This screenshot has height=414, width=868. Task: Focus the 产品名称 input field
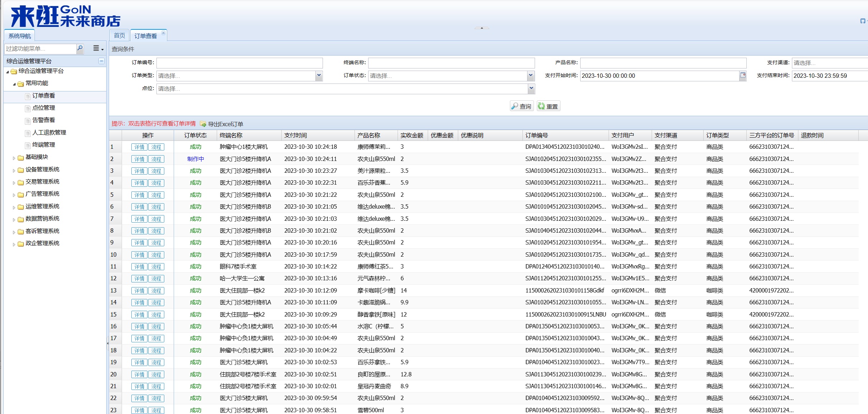click(663, 63)
